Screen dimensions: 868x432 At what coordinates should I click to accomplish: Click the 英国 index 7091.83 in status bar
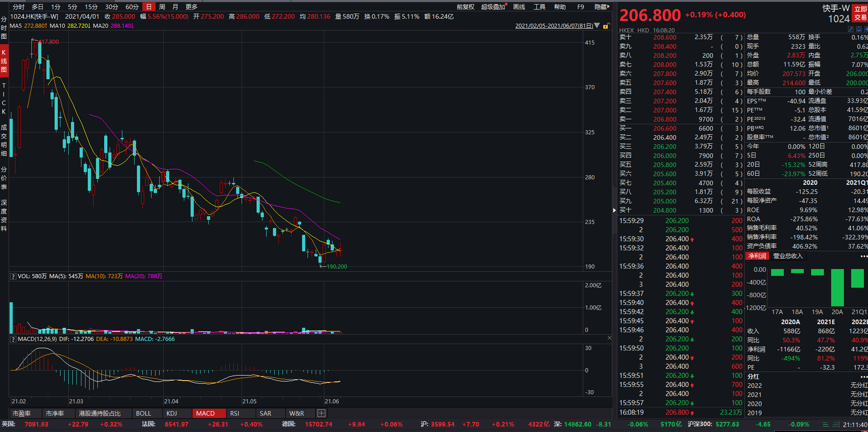tap(36, 424)
